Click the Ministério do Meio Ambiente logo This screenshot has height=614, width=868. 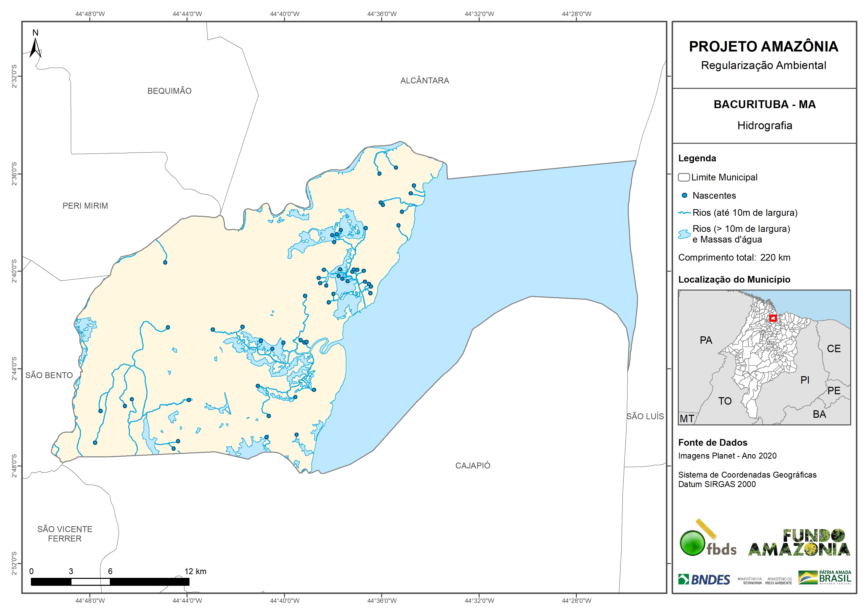(778, 581)
